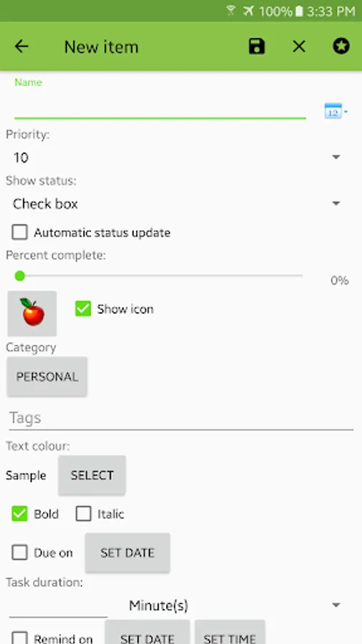
Task: Focus the Tags input field
Action: [181, 418]
